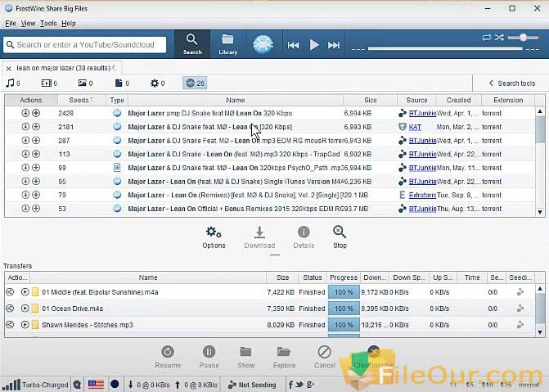
Task: Toggle repeat mode in media player
Action: 486,38
